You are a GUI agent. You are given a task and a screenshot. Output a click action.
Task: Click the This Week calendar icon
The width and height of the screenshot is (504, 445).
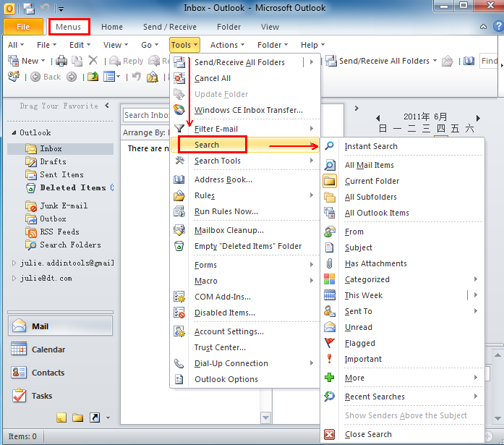(x=330, y=294)
